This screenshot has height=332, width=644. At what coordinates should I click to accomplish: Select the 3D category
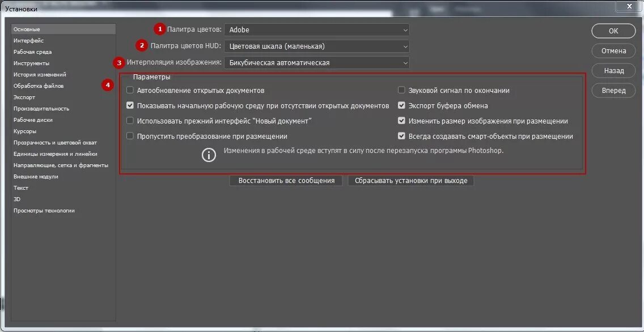click(63, 199)
